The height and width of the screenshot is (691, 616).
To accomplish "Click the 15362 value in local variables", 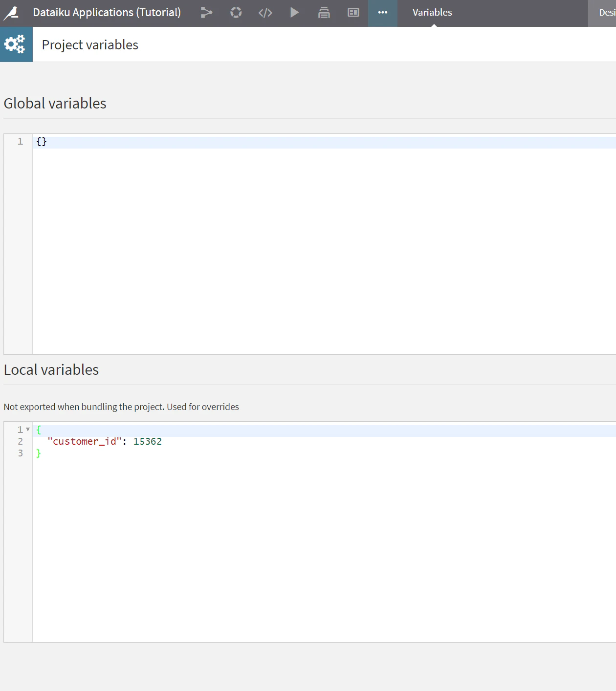I will point(148,441).
